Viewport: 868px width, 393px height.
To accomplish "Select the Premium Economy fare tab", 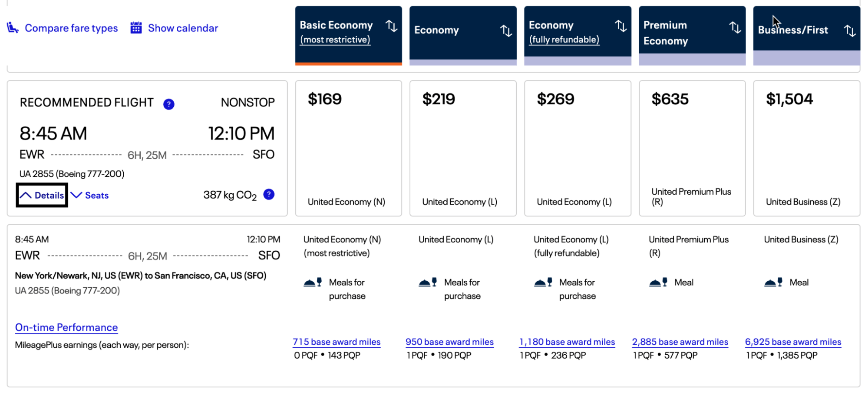I will (x=682, y=33).
